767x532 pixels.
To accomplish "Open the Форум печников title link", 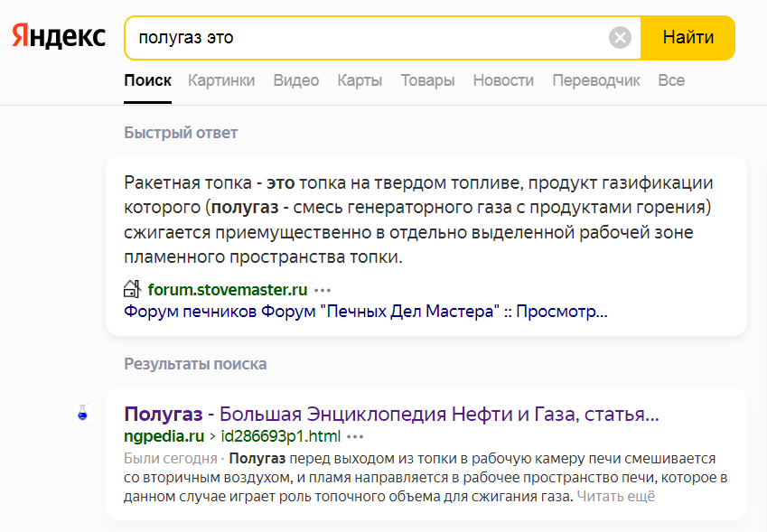I will click(365, 312).
